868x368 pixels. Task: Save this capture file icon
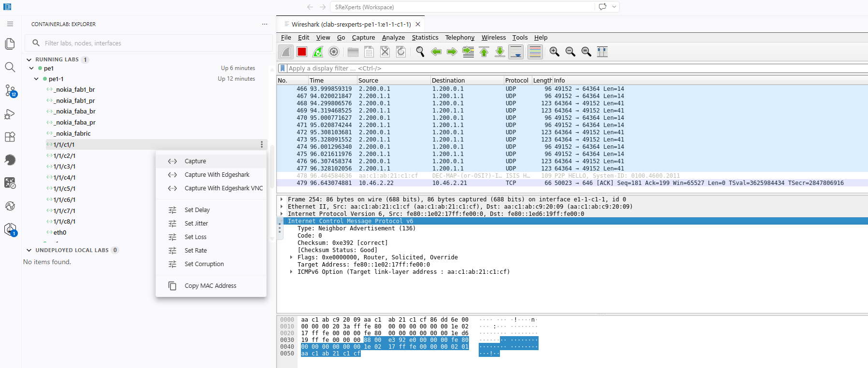pyautogui.click(x=369, y=52)
